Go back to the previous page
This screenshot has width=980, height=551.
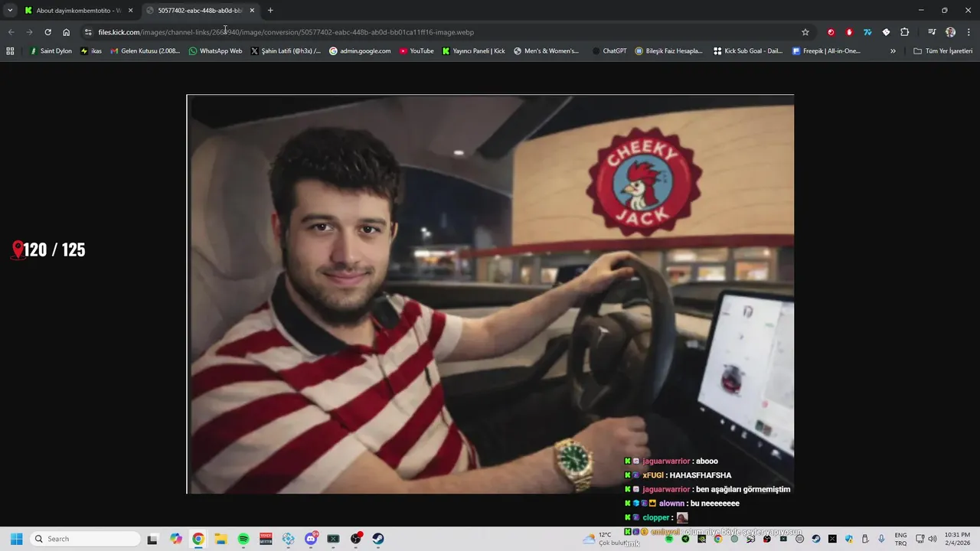(11, 32)
